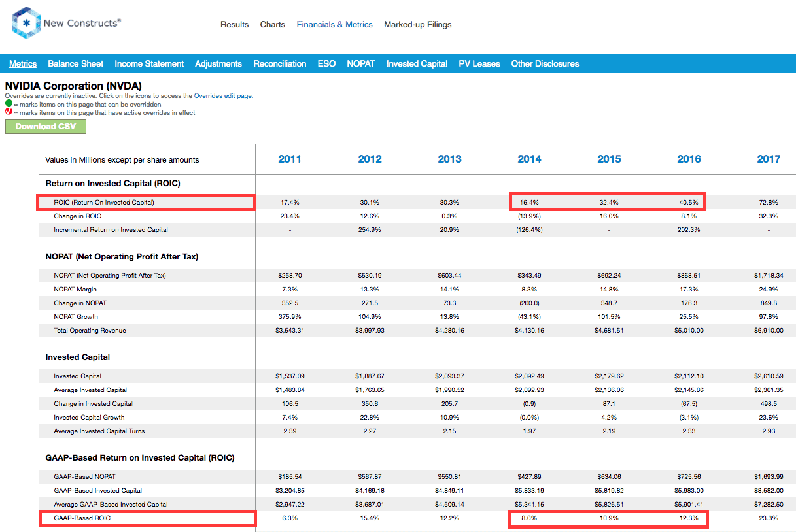Select Financials & Metrics in top navigation

click(x=335, y=25)
